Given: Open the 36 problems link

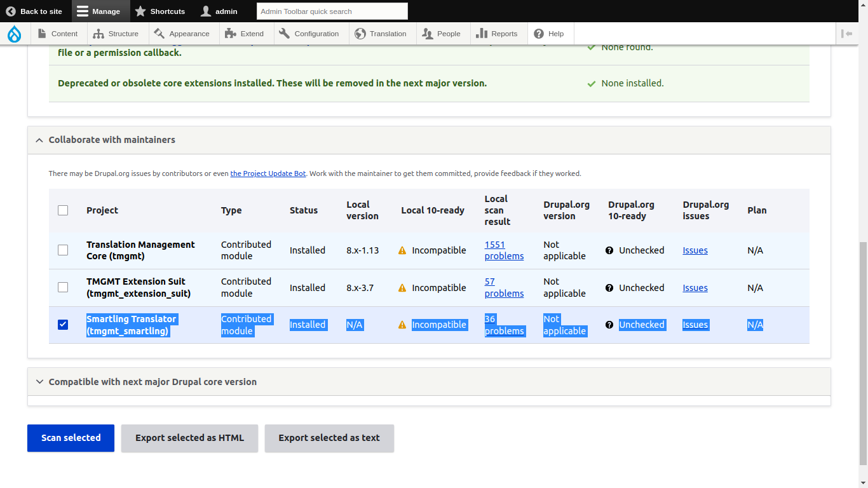Looking at the screenshot, I should coord(504,325).
